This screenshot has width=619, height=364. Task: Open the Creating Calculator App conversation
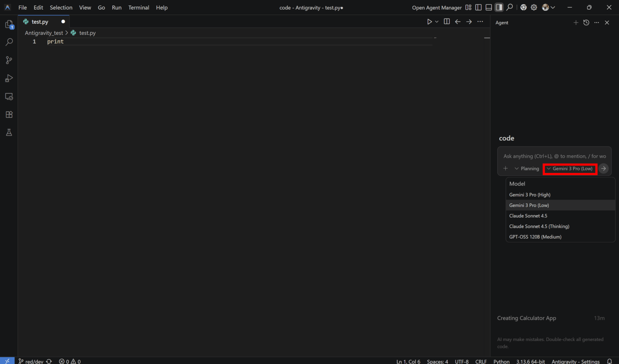[527, 318]
